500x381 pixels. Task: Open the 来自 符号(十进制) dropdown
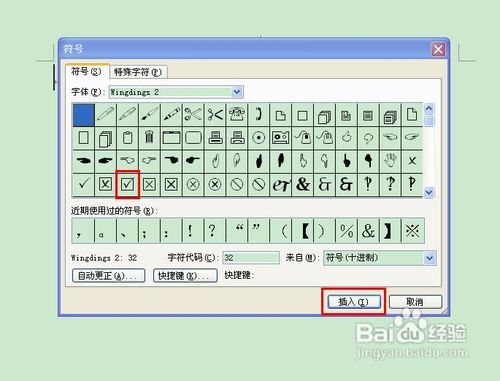[x=429, y=258]
